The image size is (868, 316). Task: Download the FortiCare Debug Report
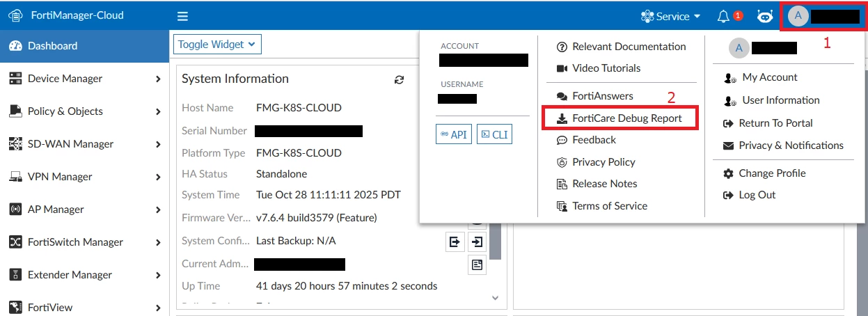tap(620, 118)
